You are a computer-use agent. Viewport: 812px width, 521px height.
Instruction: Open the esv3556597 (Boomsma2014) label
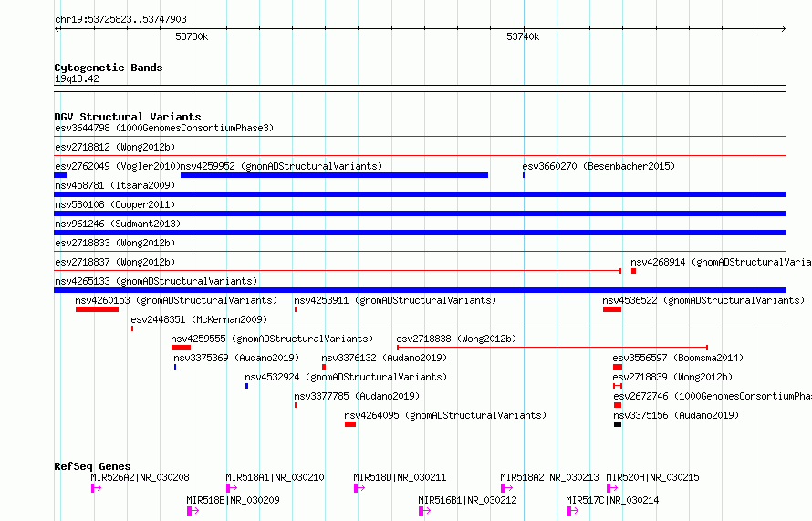[x=678, y=358]
